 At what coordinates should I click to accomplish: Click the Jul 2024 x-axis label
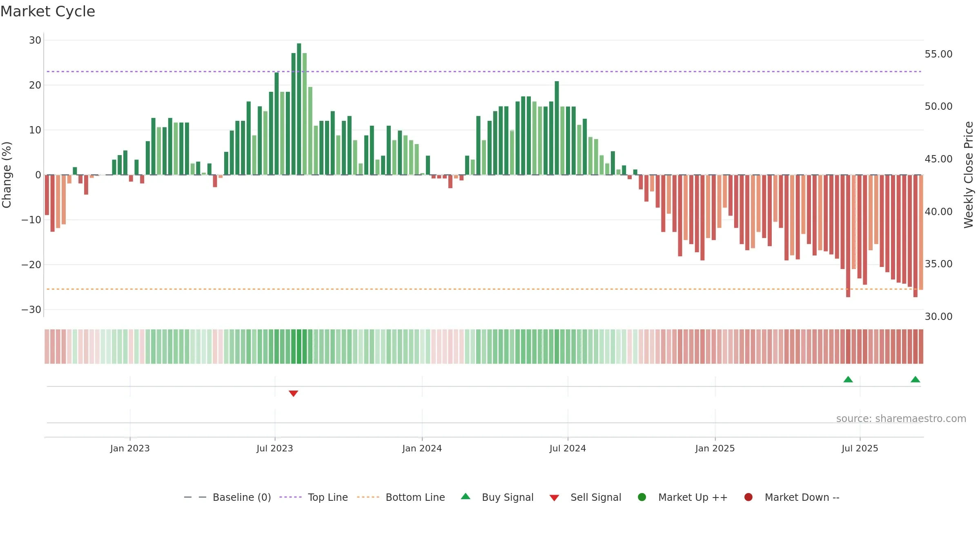568,448
